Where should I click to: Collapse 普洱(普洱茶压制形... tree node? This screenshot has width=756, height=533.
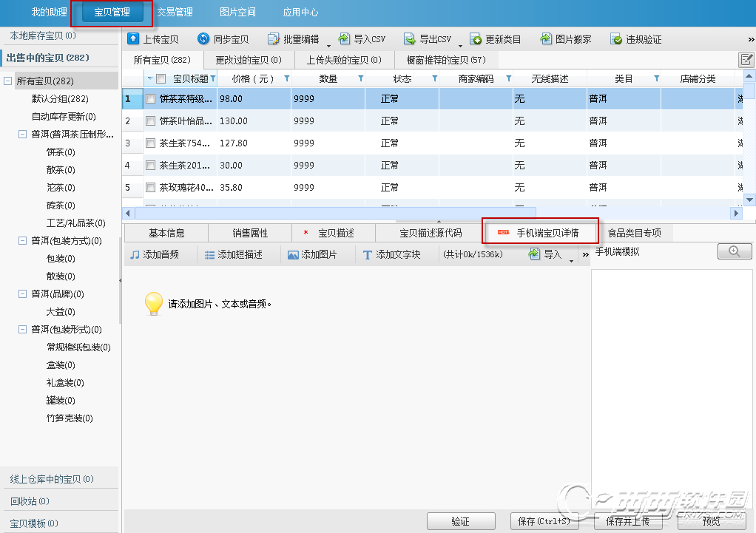pyautogui.click(x=22, y=134)
